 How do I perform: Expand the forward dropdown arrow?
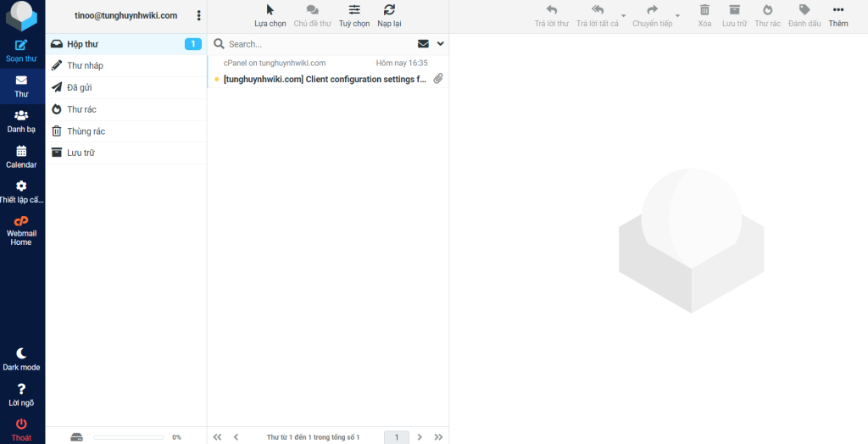tap(677, 16)
